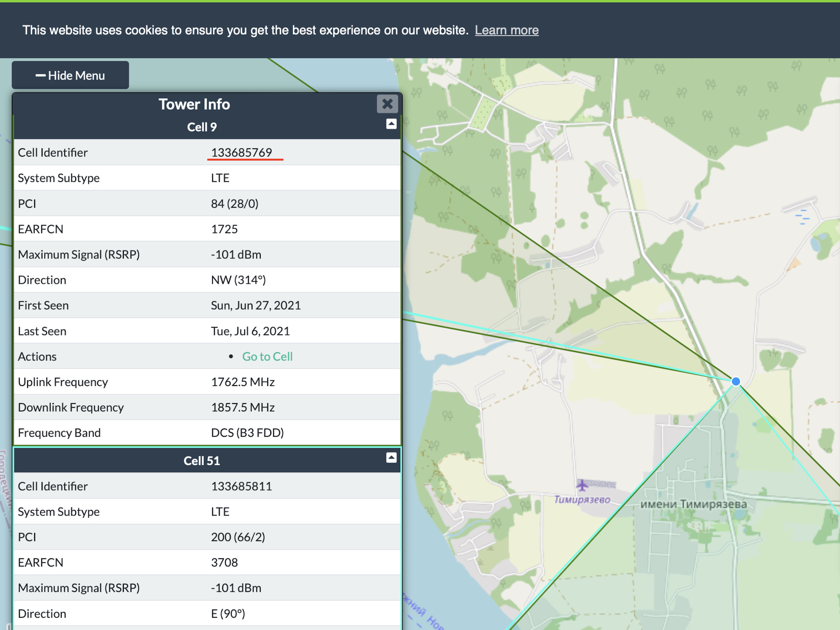
Task: Click the minus icon in Hide Menu
Action: (x=41, y=76)
